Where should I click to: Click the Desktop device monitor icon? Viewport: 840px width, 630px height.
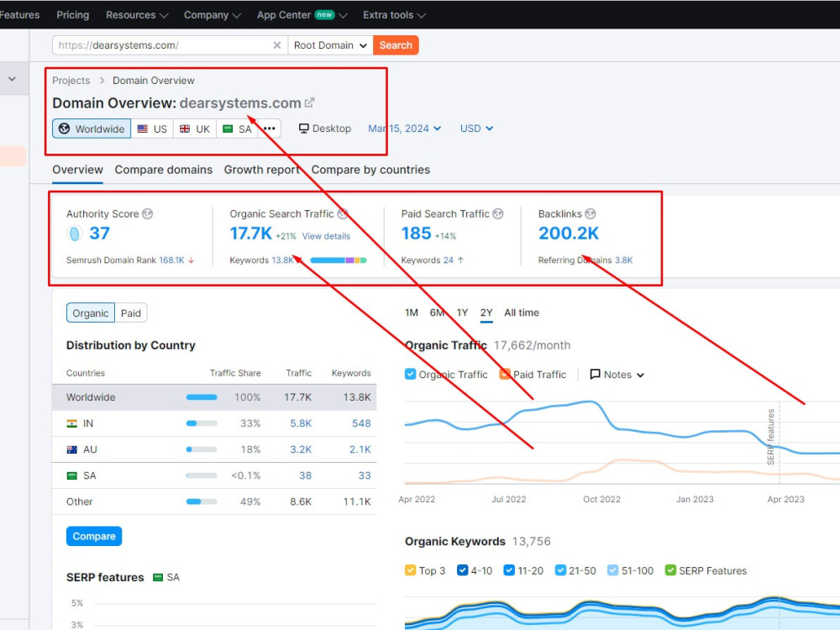click(304, 129)
